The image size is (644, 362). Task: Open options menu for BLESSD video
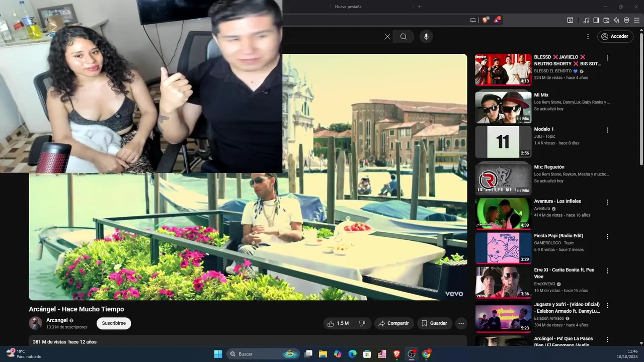tap(607, 58)
